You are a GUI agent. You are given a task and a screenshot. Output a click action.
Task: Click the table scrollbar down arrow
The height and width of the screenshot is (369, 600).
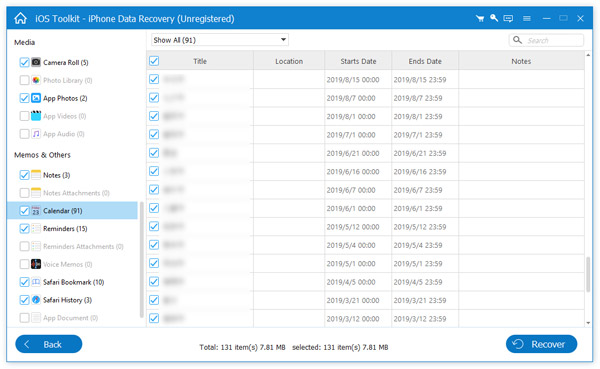click(x=588, y=323)
